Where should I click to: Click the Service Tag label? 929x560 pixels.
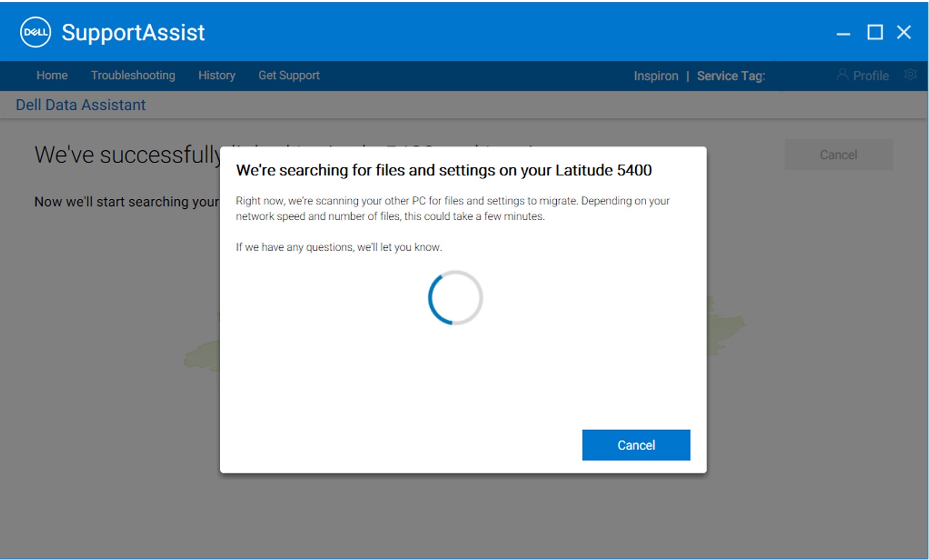click(731, 76)
